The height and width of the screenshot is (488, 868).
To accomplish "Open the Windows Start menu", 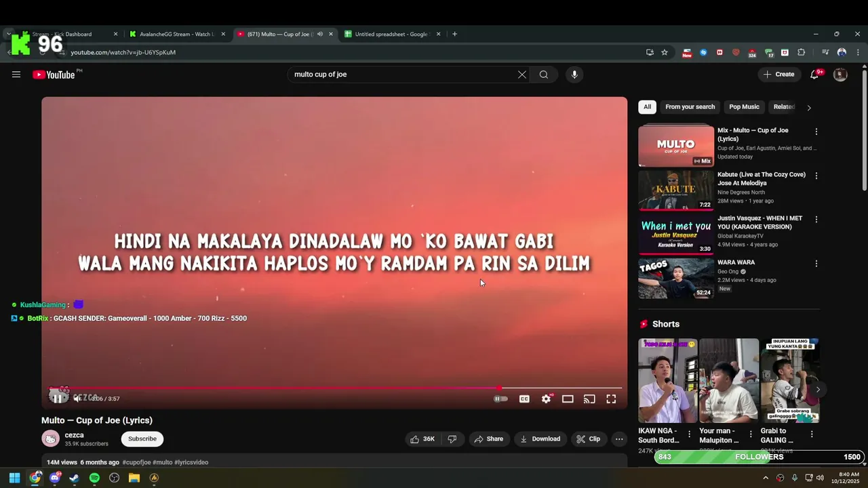I will click(x=14, y=478).
